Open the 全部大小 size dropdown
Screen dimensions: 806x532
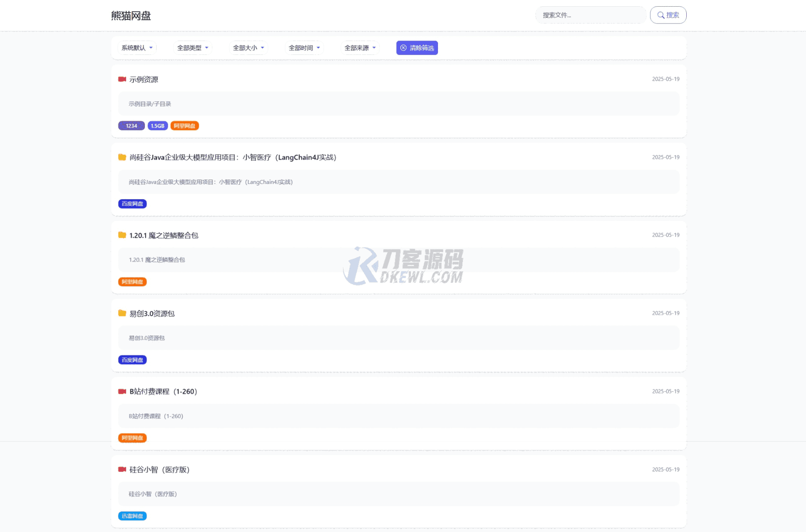click(x=248, y=48)
